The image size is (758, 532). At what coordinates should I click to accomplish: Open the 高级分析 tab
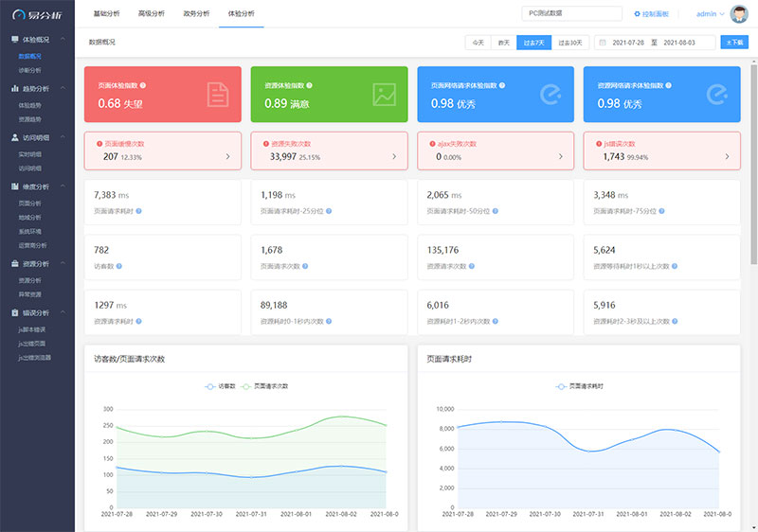pyautogui.click(x=152, y=14)
